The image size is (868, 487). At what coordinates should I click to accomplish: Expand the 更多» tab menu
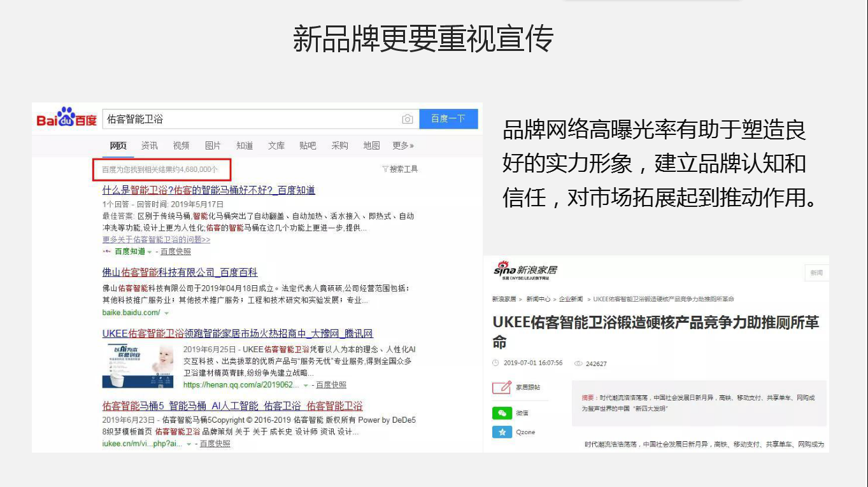point(403,146)
